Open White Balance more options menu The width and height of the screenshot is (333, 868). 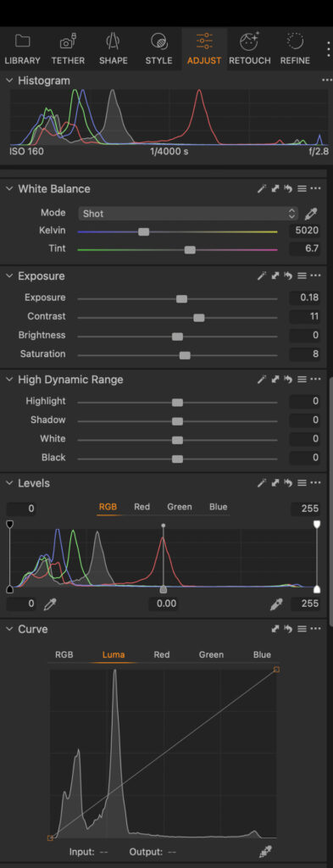coord(315,189)
